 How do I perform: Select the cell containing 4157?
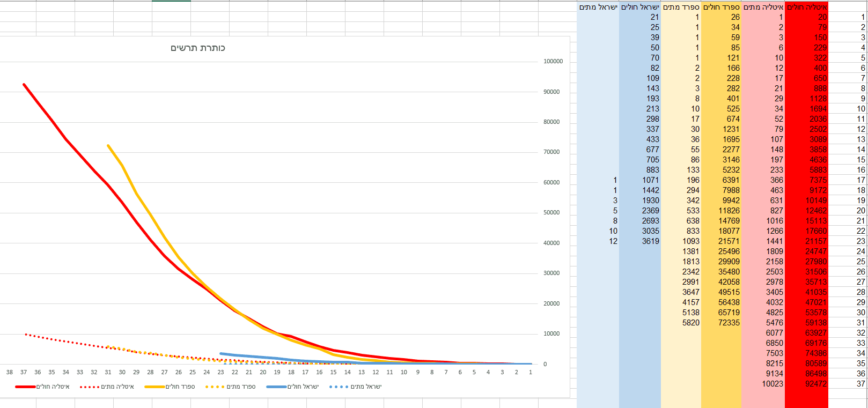[681, 302]
